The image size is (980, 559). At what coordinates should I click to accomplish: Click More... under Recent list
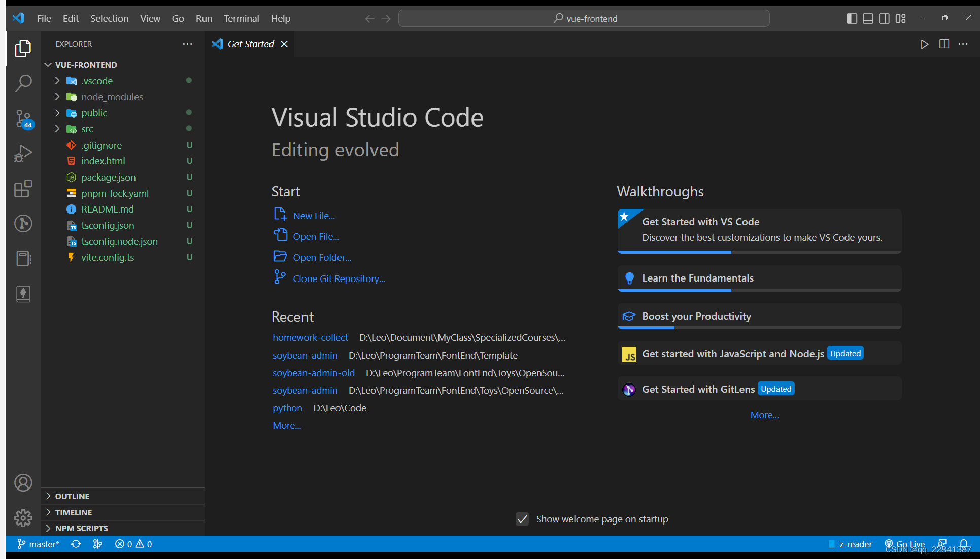[287, 425]
